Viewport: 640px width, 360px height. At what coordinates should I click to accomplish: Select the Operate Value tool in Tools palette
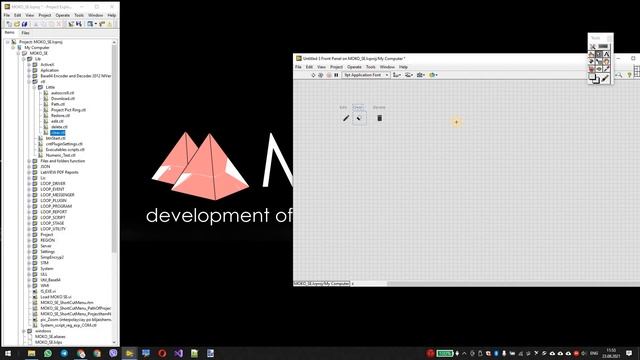tap(591, 54)
